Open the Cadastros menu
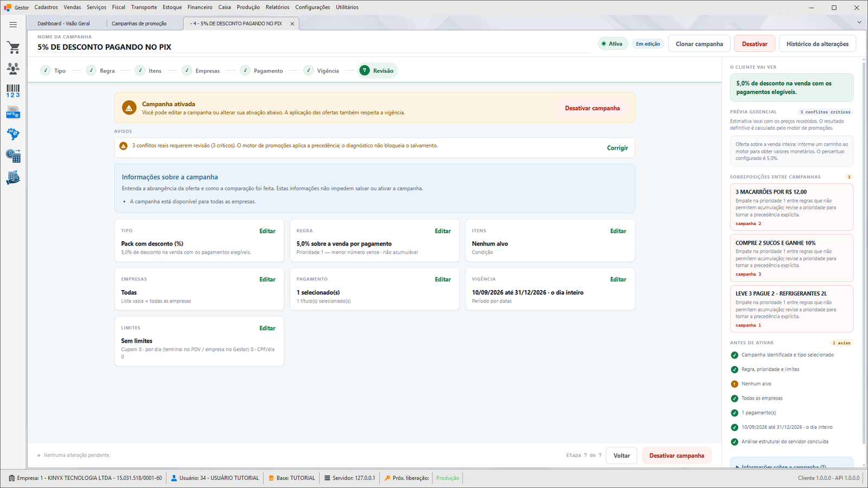 [46, 8]
